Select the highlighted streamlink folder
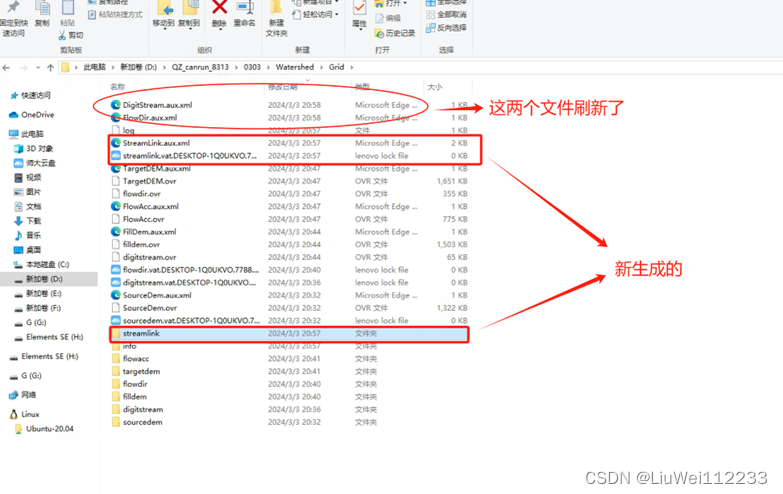 [289, 334]
